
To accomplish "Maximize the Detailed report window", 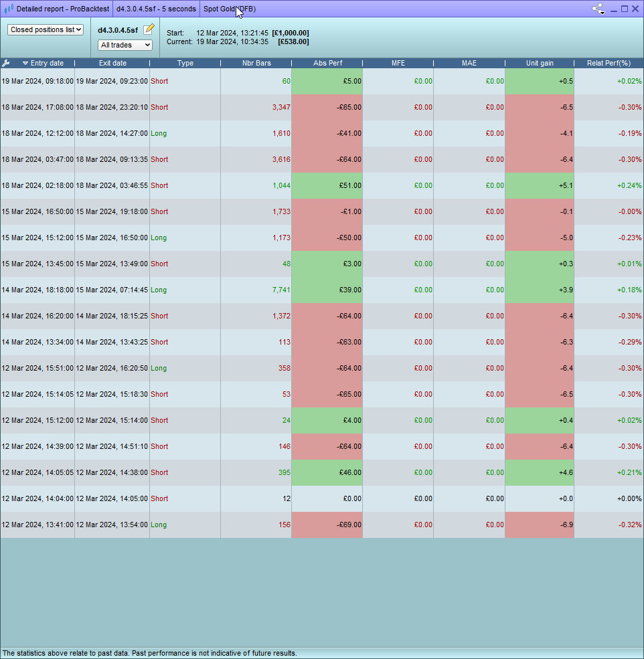I will click(x=625, y=9).
